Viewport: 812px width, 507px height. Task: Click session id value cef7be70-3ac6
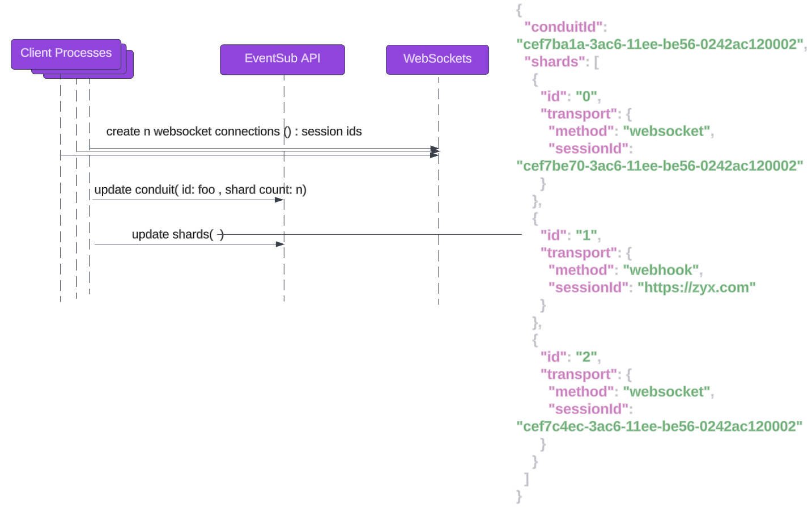pyautogui.click(x=660, y=166)
